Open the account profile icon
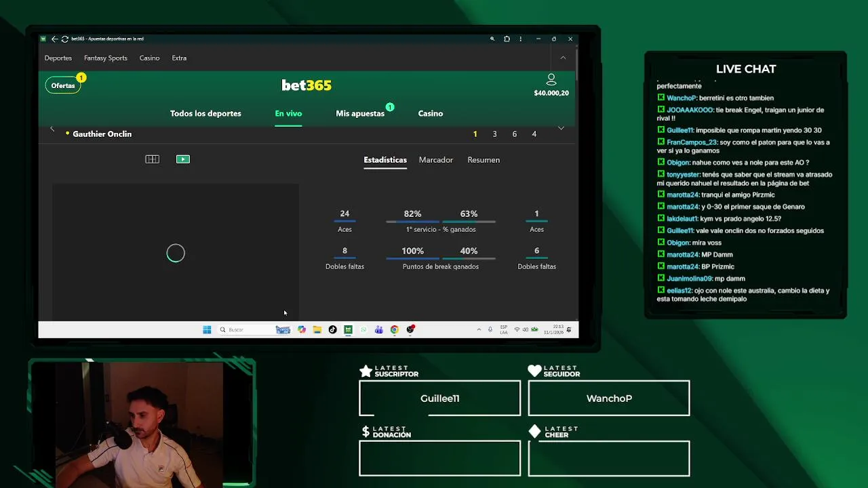The width and height of the screenshot is (868, 488). click(551, 79)
